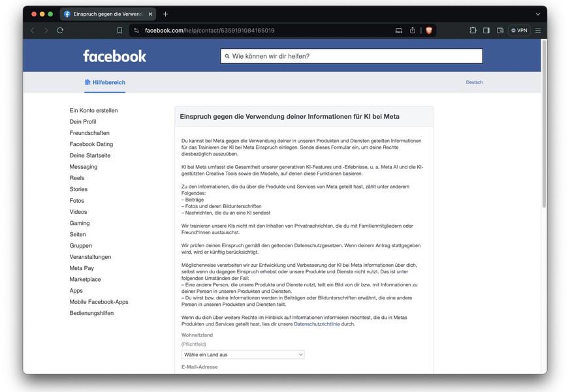Focus the 'Wie können wir dir helfen?' search field
This screenshot has width=570, height=392.
click(x=351, y=56)
